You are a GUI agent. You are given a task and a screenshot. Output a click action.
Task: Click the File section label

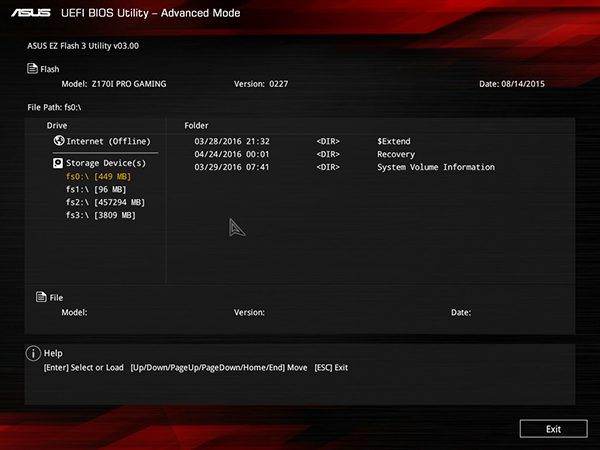(56, 298)
